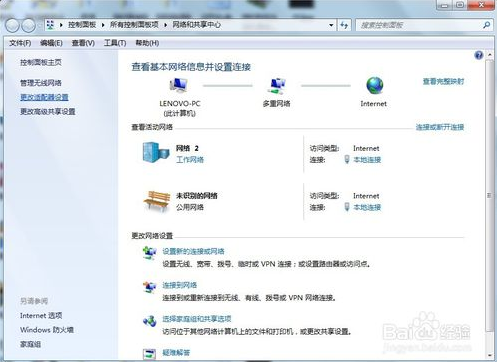Click the heading 查看基本网络信息并设置连接
Image resolution: width=497 pixels, height=362 pixels.
point(191,67)
